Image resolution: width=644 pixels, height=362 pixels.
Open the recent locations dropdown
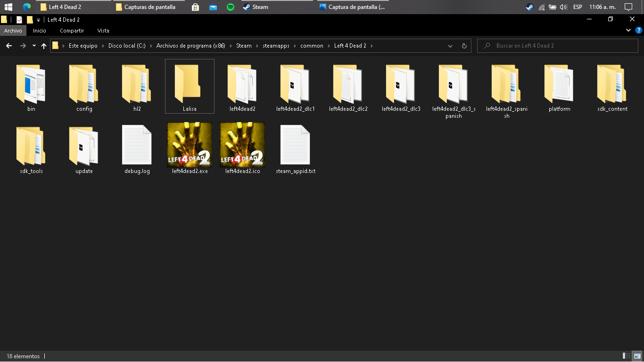34,46
